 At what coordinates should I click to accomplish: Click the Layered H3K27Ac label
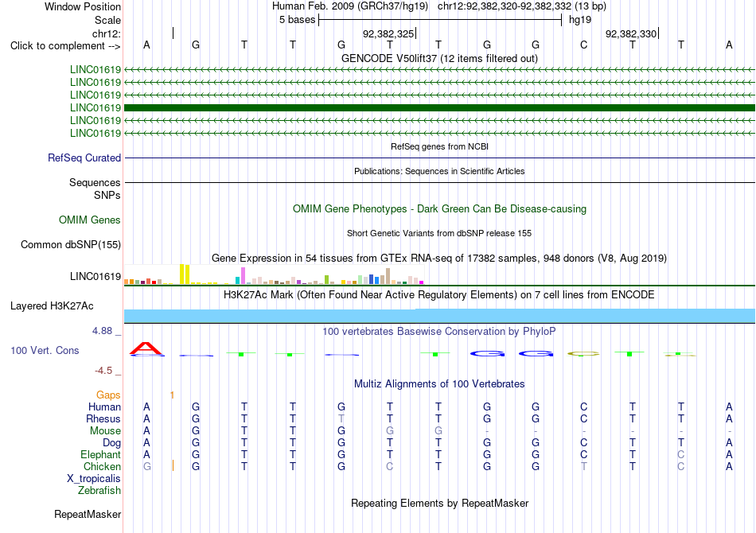pyautogui.click(x=52, y=306)
